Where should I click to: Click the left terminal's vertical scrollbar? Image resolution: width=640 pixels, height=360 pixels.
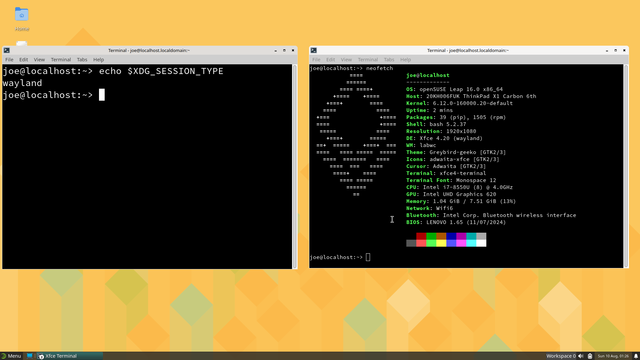[x=295, y=166]
